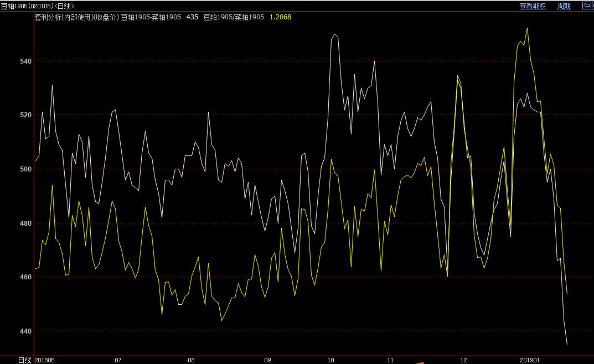594x364 pixels.
Task: Click the white line's last point near 435
Action: (x=567, y=344)
